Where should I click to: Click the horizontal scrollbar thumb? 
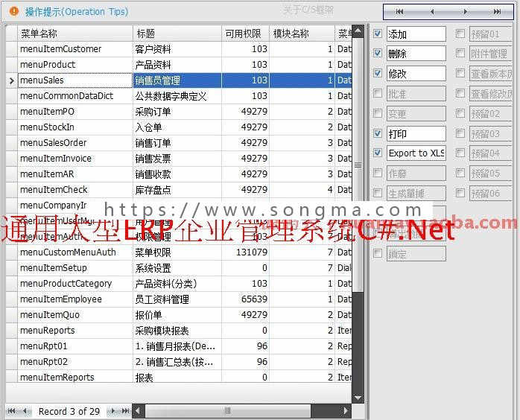coord(228,411)
